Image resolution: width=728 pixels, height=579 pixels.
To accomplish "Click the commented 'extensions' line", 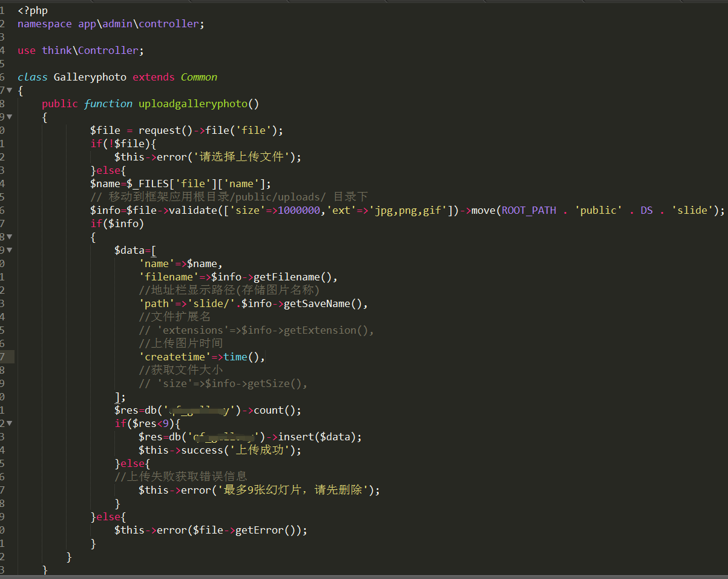I will click(x=257, y=330).
